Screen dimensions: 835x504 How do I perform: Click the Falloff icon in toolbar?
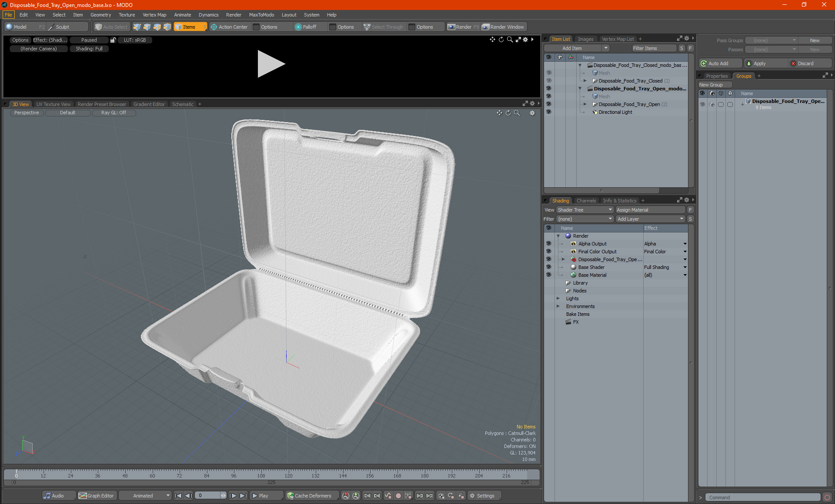tap(298, 27)
